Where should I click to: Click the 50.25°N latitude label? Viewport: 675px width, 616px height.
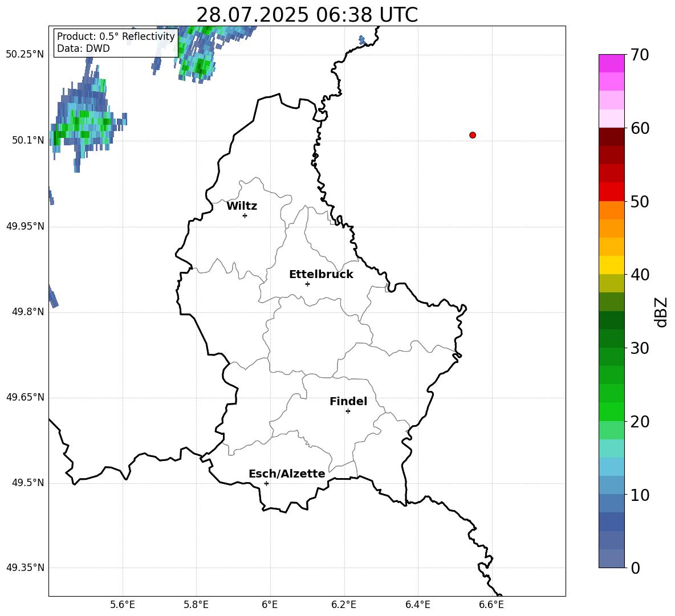25,55
